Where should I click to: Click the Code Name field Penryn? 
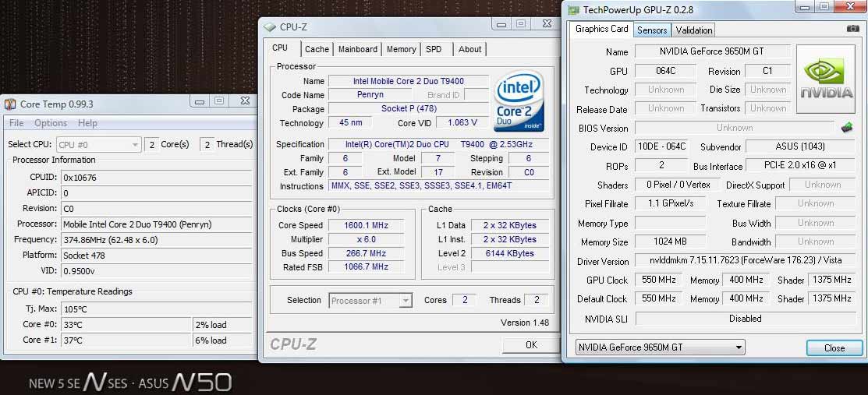[370, 94]
